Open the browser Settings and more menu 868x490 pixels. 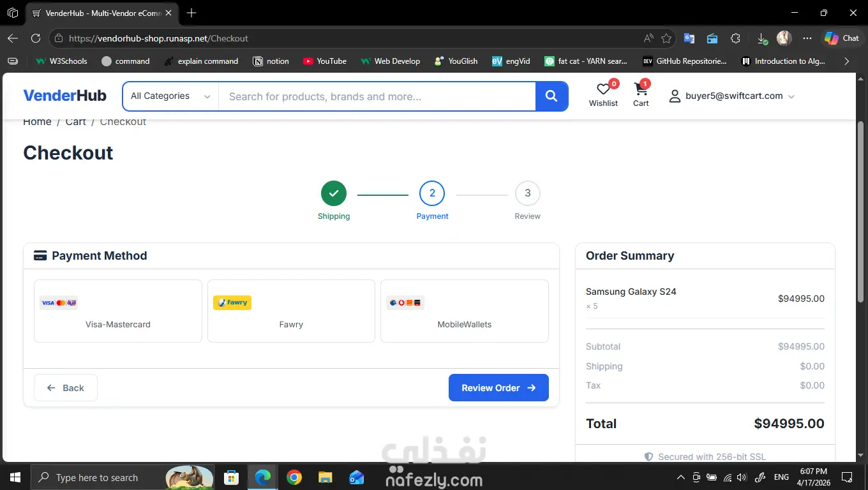[x=807, y=38]
